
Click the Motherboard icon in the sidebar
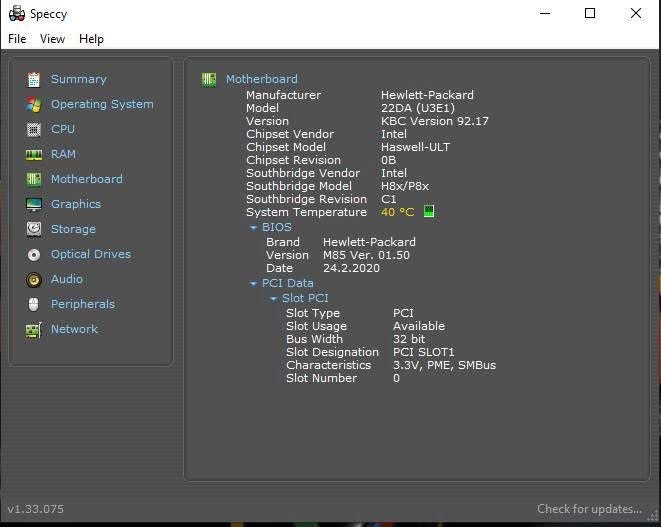pos(34,179)
